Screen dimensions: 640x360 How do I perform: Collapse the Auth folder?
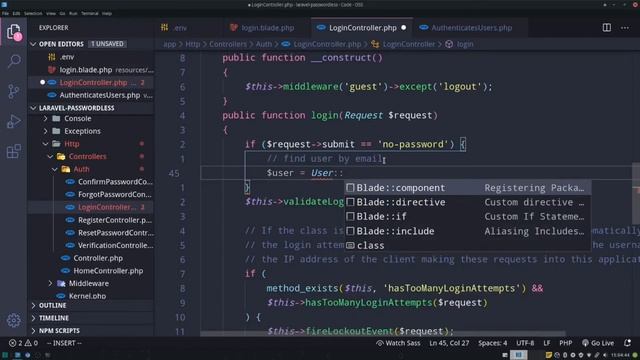(x=81, y=169)
